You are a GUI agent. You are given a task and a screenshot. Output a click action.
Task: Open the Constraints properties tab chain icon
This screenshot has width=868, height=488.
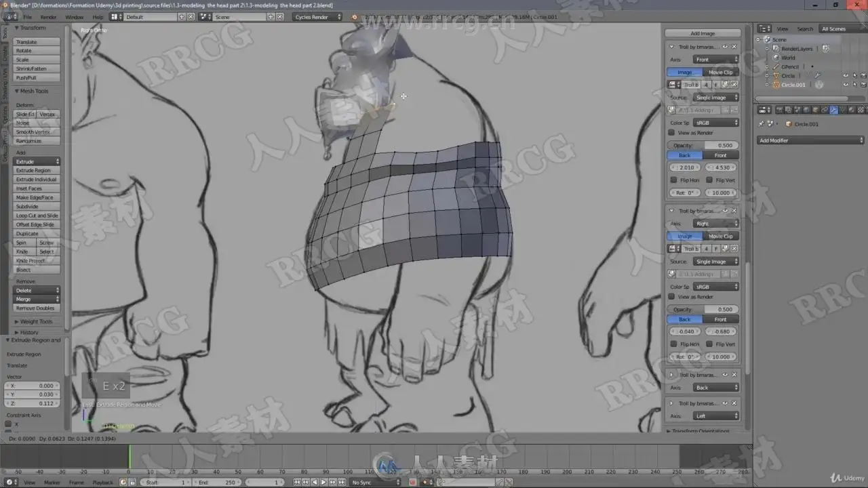click(x=825, y=109)
